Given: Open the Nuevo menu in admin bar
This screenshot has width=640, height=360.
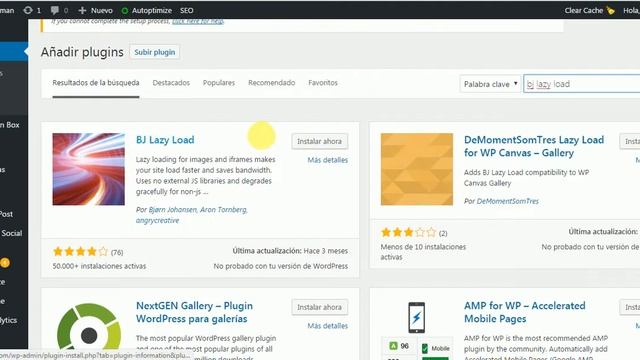Looking at the screenshot, I should [101, 11].
